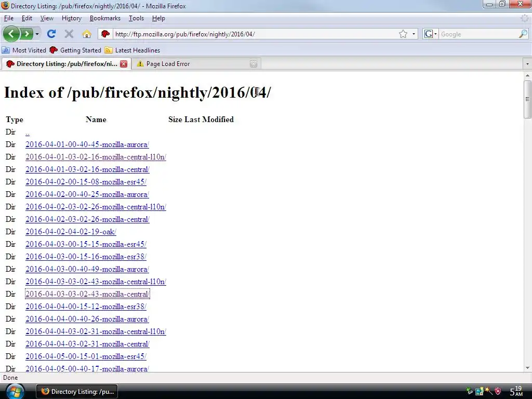Open the Windows Start orb
The height and width of the screenshot is (399, 532).
tap(15, 392)
